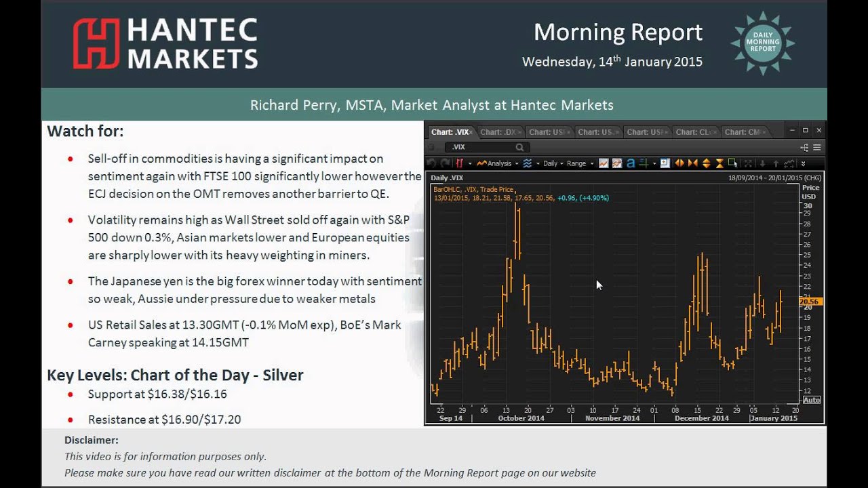
Task: Expand the dropdown beside blue waves icon
Action: coord(538,163)
